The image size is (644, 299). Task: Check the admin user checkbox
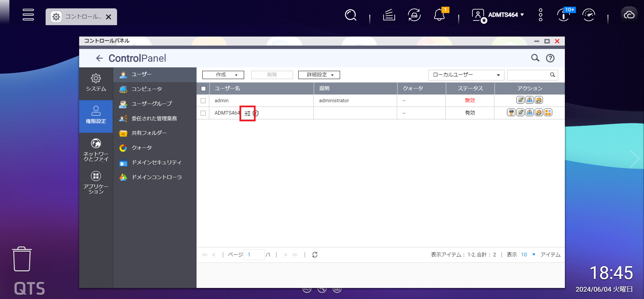pos(203,101)
